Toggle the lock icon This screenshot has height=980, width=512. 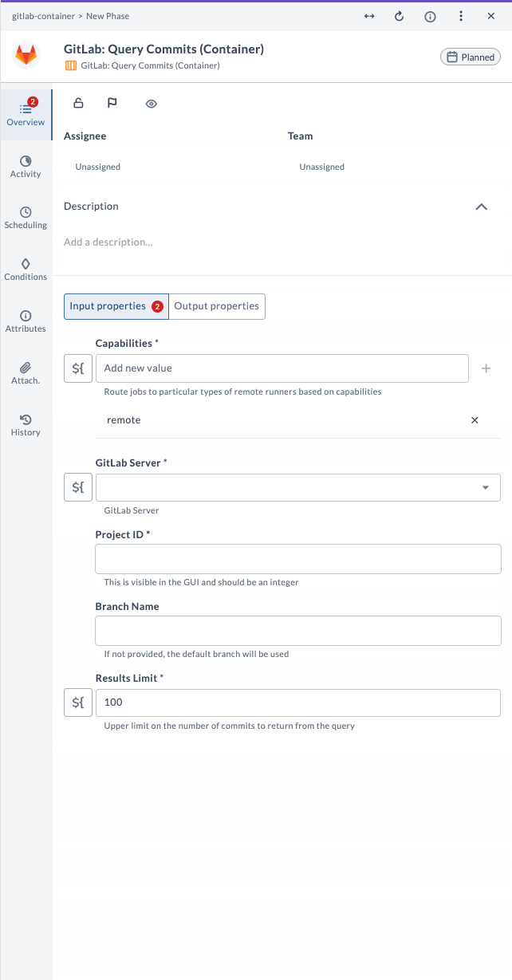click(x=78, y=103)
